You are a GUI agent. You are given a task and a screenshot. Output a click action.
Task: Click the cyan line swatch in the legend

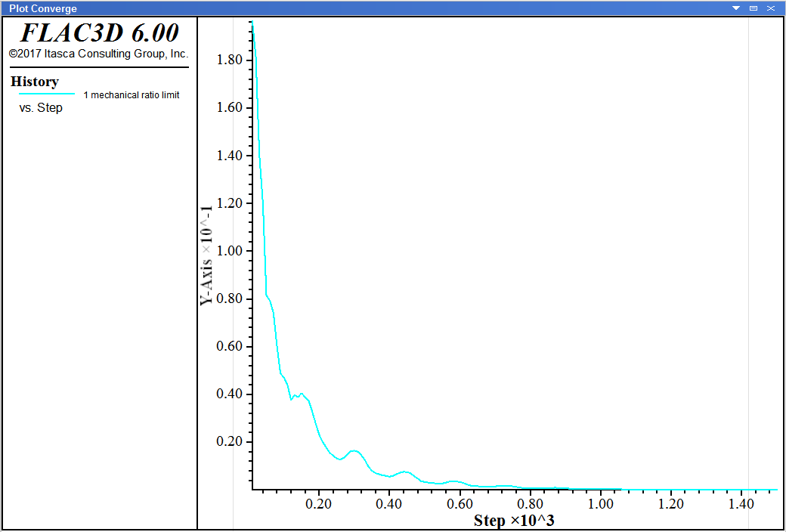(x=47, y=94)
